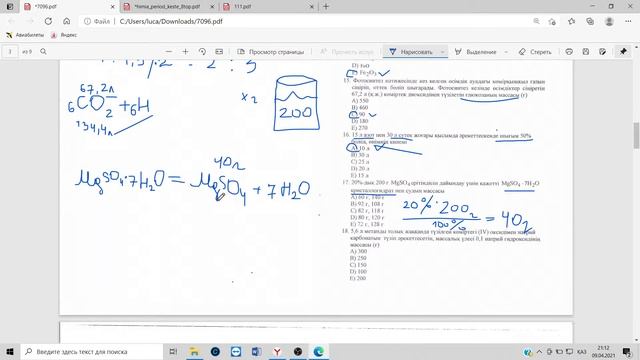This screenshot has width=640, height=360.
Task: Open the Авиабилеты bookmark
Action: tap(25, 35)
